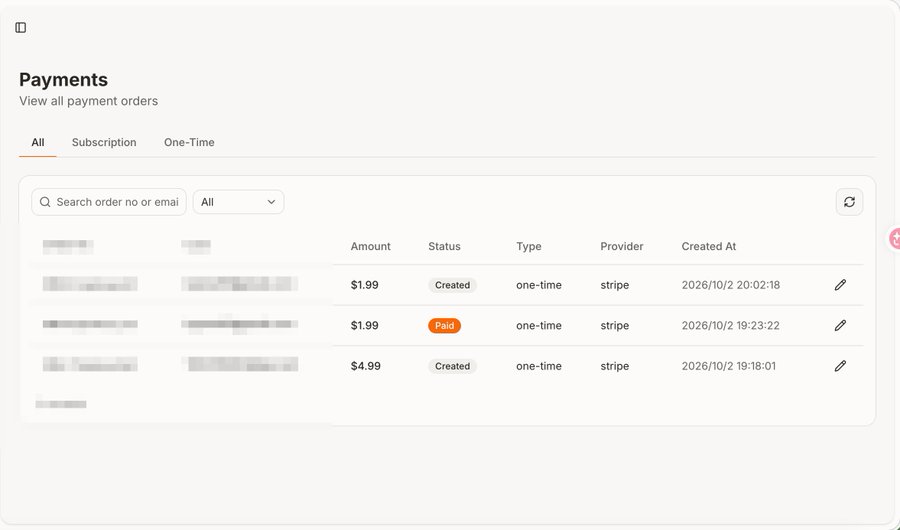Edit the order created at 19:23:22
This screenshot has height=530, width=900.
point(840,326)
